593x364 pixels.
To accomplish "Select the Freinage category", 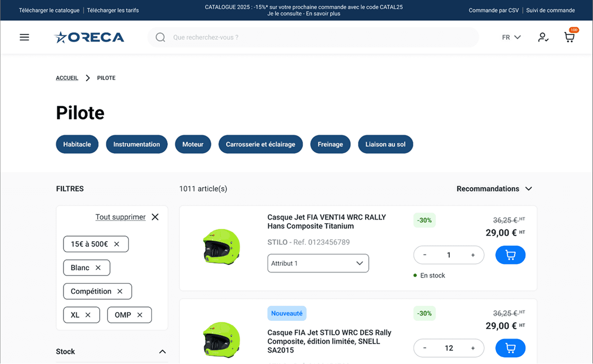I will [330, 144].
